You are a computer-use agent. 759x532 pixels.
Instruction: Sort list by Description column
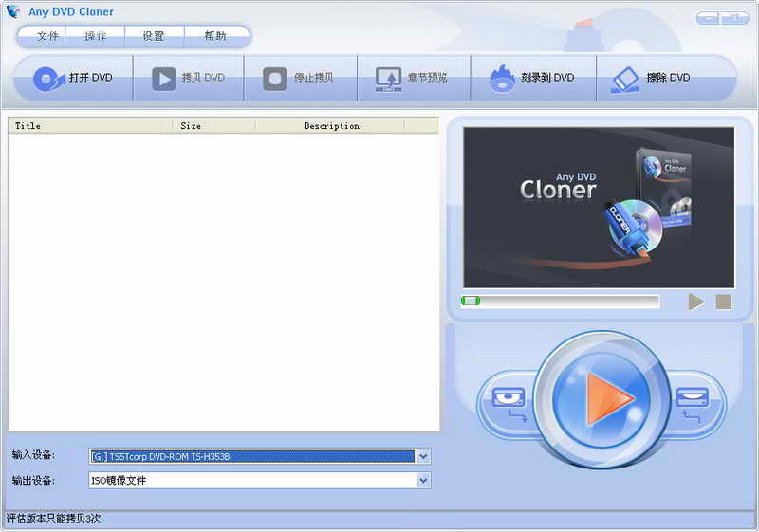click(x=330, y=126)
